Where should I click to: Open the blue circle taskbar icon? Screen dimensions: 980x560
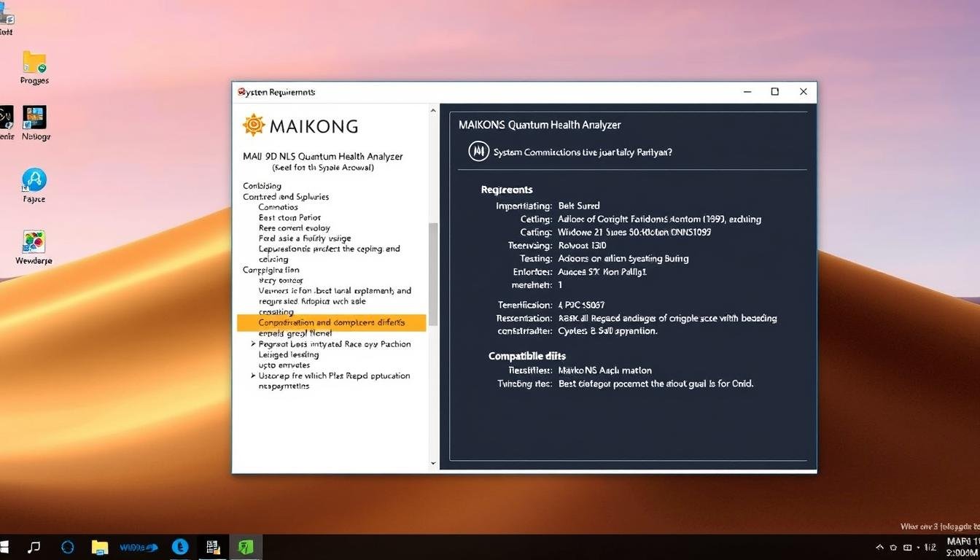68,547
